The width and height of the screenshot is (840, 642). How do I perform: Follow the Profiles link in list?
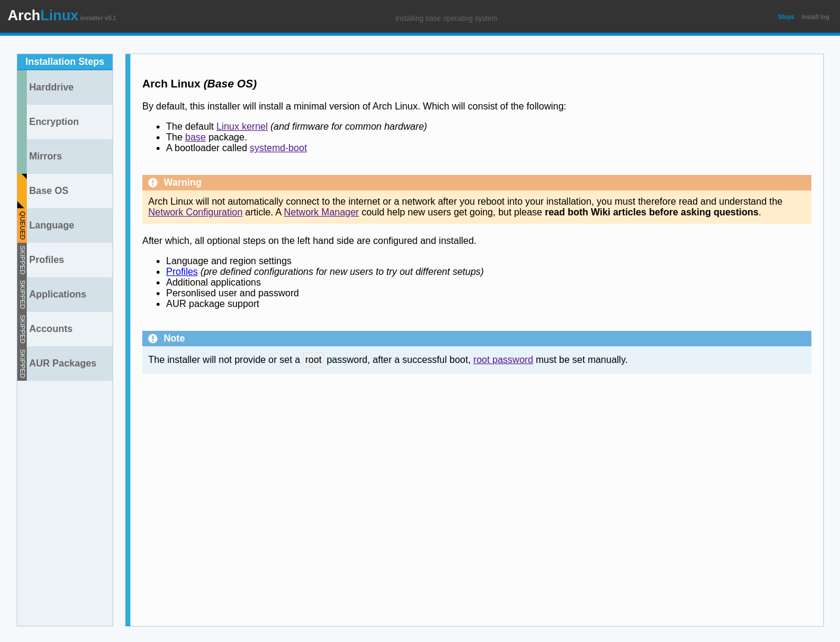(x=182, y=272)
